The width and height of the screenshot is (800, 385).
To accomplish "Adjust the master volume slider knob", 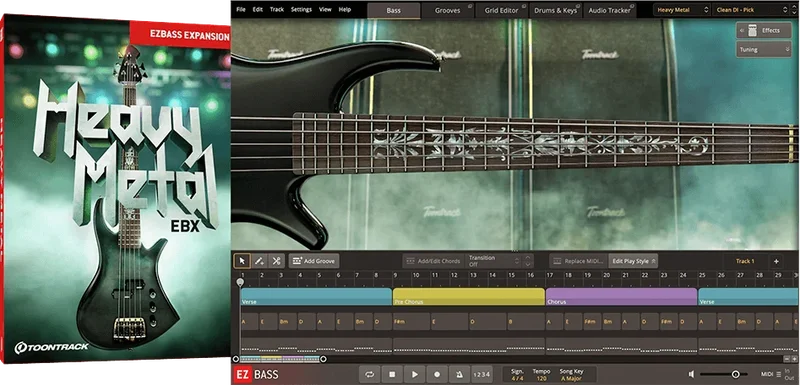I will pyautogui.click(x=736, y=374).
